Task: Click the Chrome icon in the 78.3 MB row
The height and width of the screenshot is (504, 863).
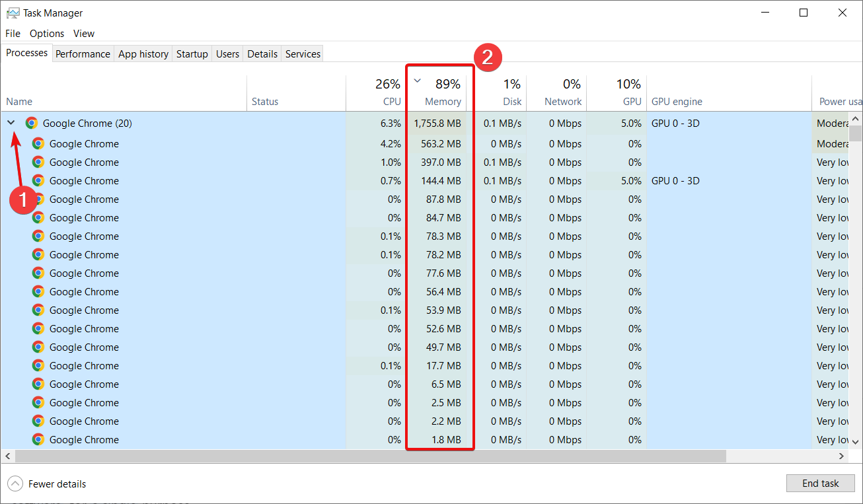Action: 38,236
